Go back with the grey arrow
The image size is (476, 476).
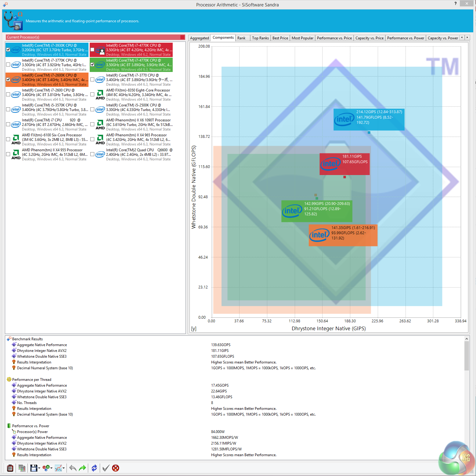(x=73, y=468)
